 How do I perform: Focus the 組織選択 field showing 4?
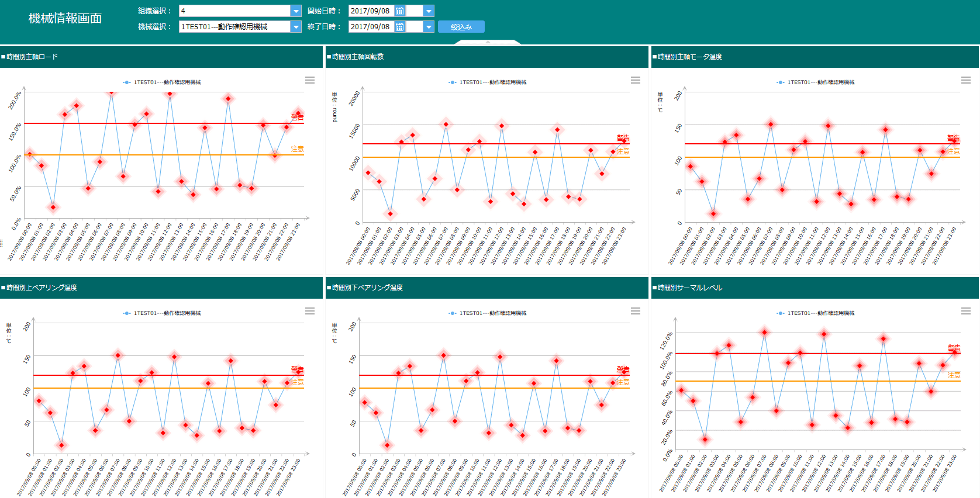[234, 11]
